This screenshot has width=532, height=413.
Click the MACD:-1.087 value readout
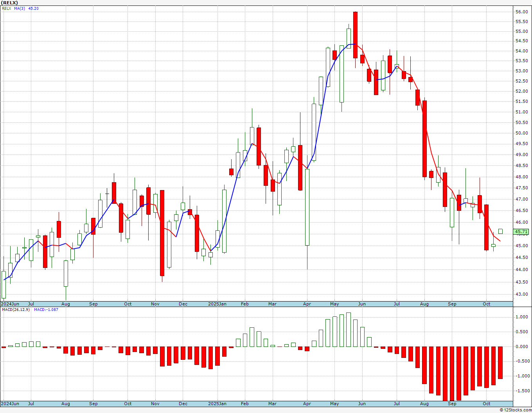click(46, 310)
